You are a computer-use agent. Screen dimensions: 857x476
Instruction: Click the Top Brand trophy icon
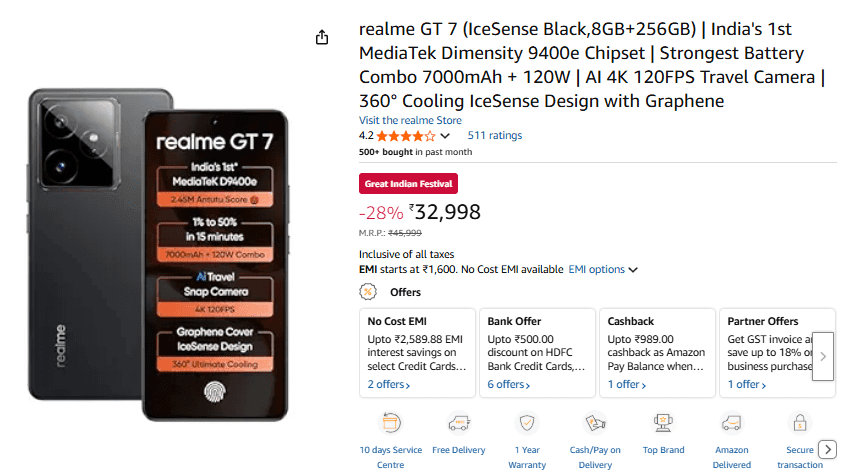[x=663, y=423]
